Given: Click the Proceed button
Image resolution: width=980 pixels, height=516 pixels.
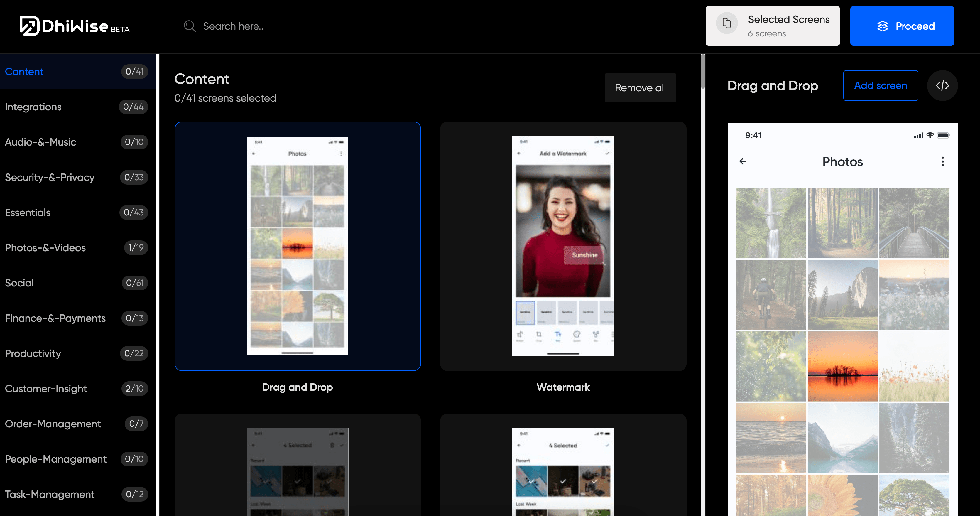Looking at the screenshot, I should (902, 26).
